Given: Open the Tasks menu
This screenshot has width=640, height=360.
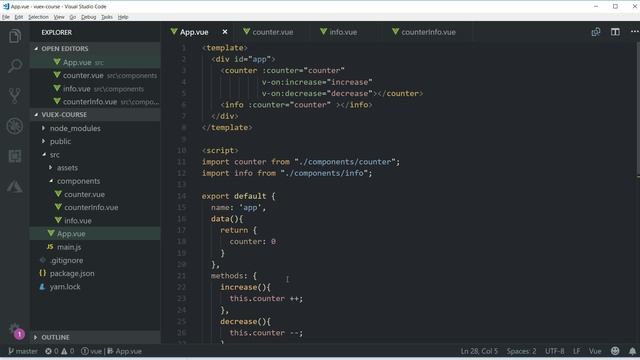Looking at the screenshot, I should point(107,17).
